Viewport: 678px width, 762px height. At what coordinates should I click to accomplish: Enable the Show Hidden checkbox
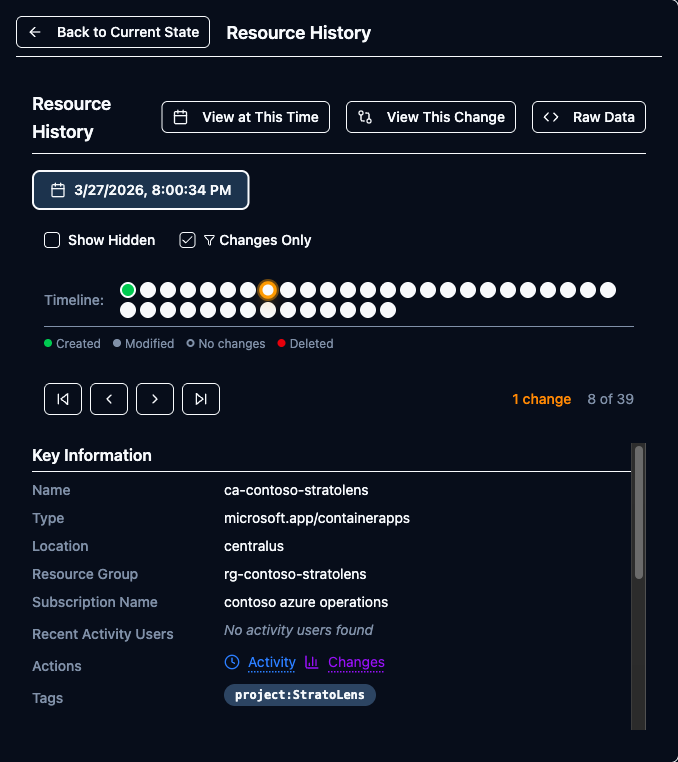pyautogui.click(x=52, y=240)
